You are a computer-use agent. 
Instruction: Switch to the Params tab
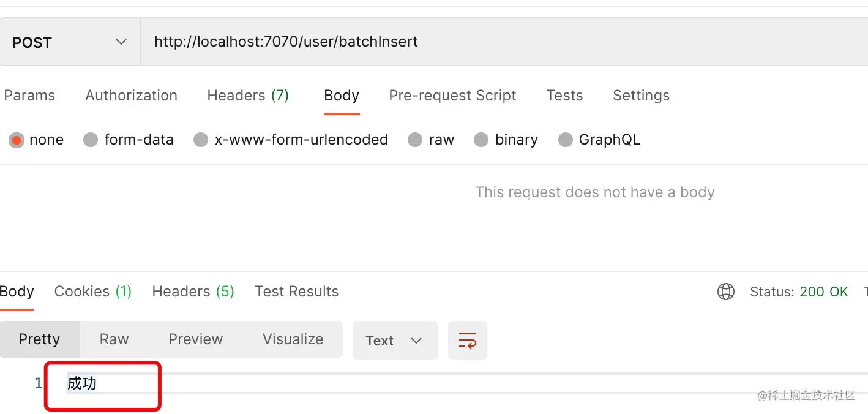point(29,96)
